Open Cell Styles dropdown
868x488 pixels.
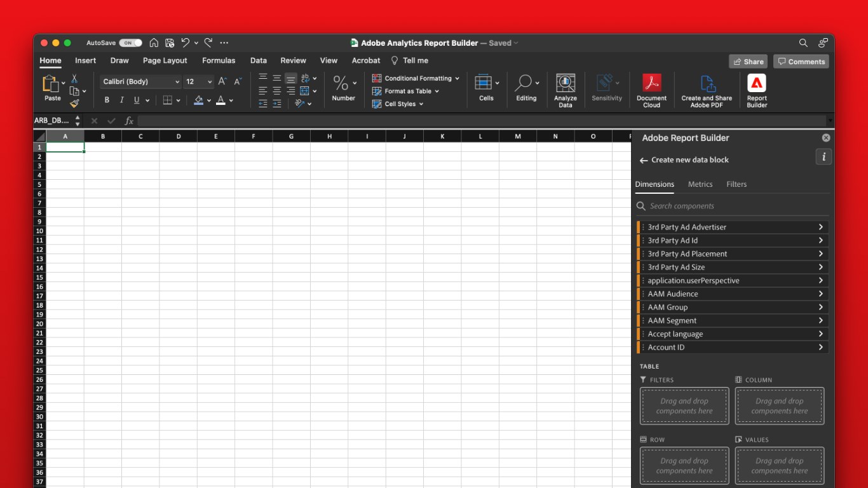(x=398, y=104)
